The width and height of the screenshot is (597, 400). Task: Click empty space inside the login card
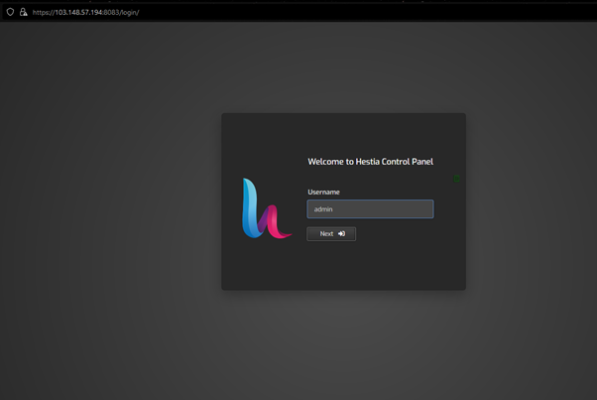(x=343, y=266)
